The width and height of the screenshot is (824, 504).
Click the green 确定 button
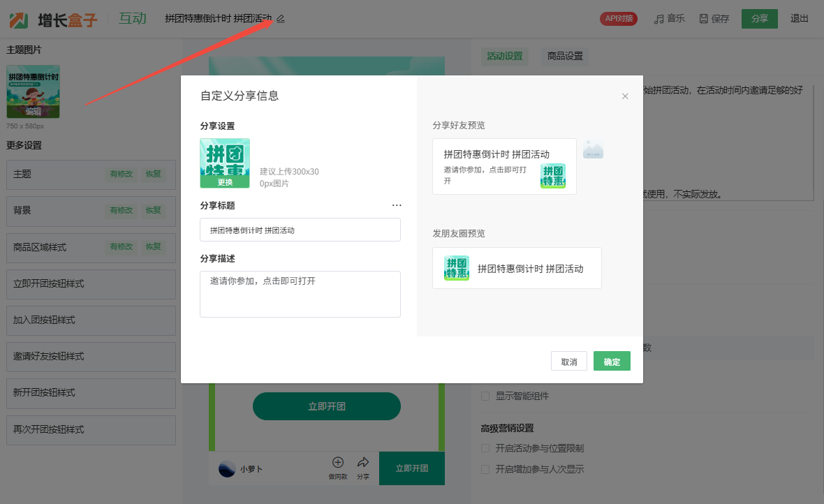pos(612,362)
